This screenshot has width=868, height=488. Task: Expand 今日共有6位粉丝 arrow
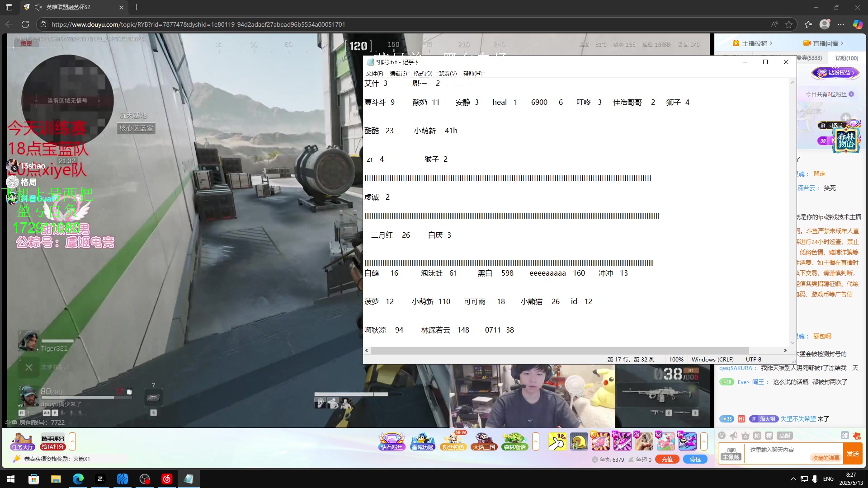click(x=851, y=94)
